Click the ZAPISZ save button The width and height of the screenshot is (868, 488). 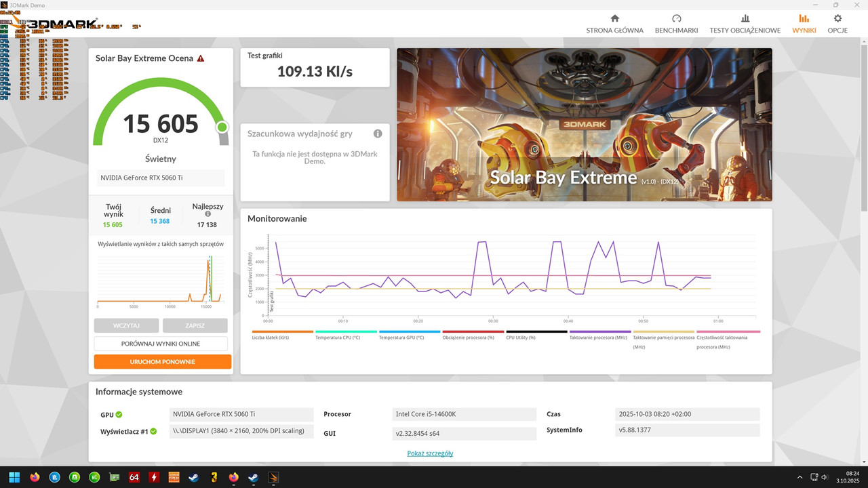coord(195,326)
